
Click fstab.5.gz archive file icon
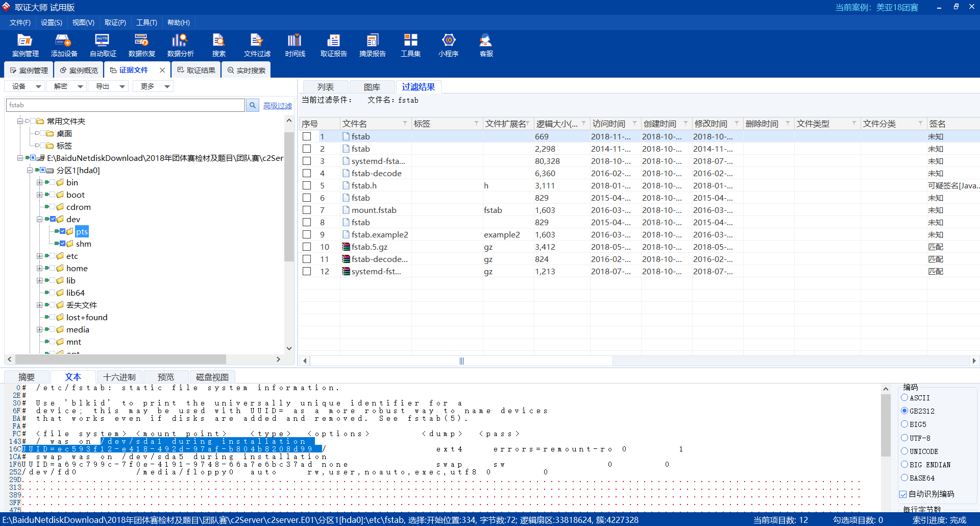tap(346, 247)
